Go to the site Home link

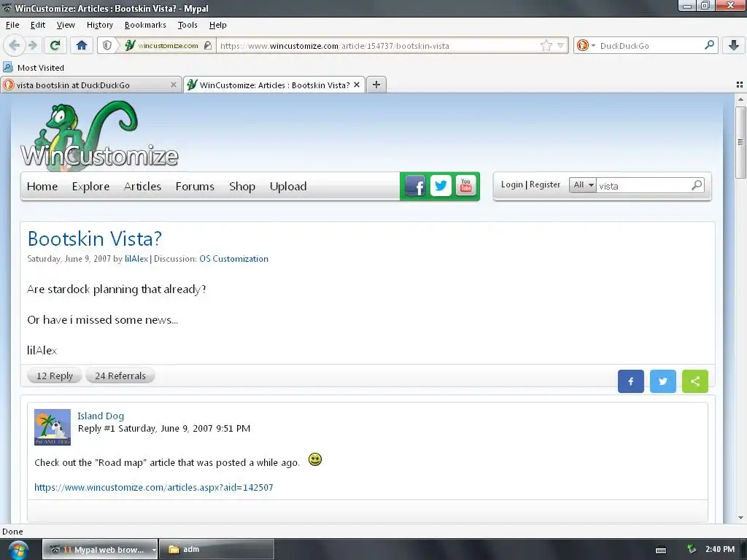coord(42,186)
